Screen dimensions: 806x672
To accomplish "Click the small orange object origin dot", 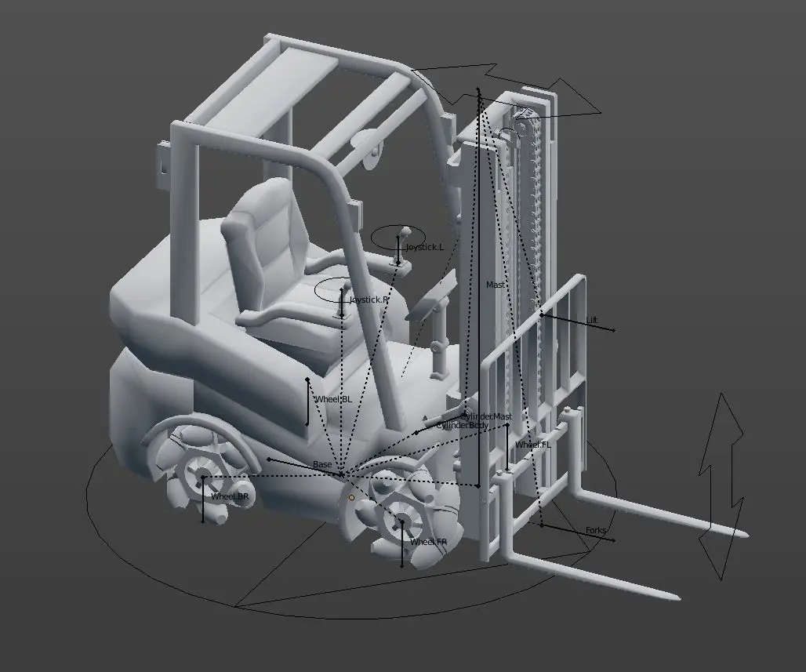I will click(351, 498).
